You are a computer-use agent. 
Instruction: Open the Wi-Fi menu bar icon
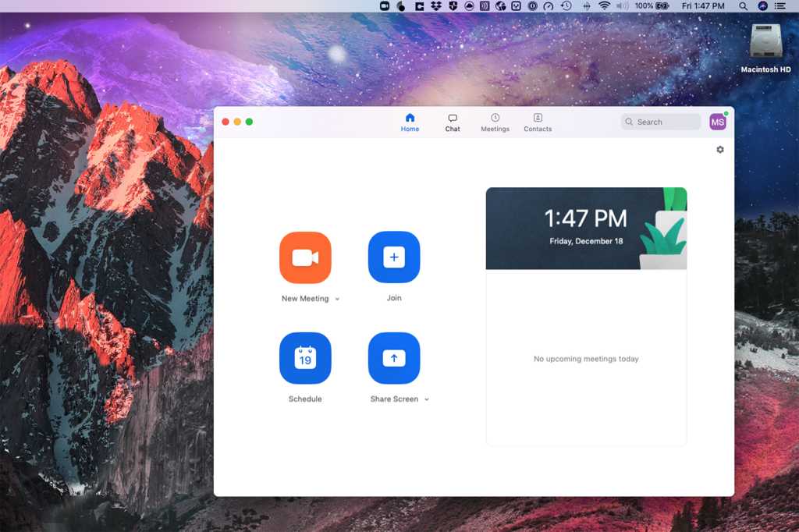[x=605, y=6]
